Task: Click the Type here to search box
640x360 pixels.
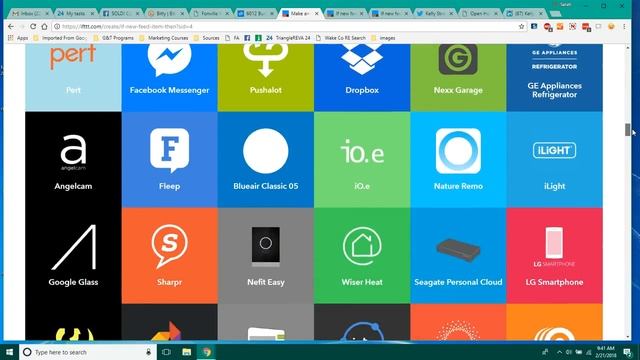Action: [88, 352]
